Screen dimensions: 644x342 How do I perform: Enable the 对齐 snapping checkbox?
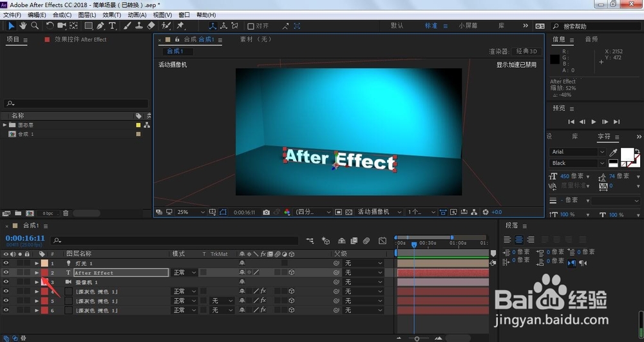[251, 26]
